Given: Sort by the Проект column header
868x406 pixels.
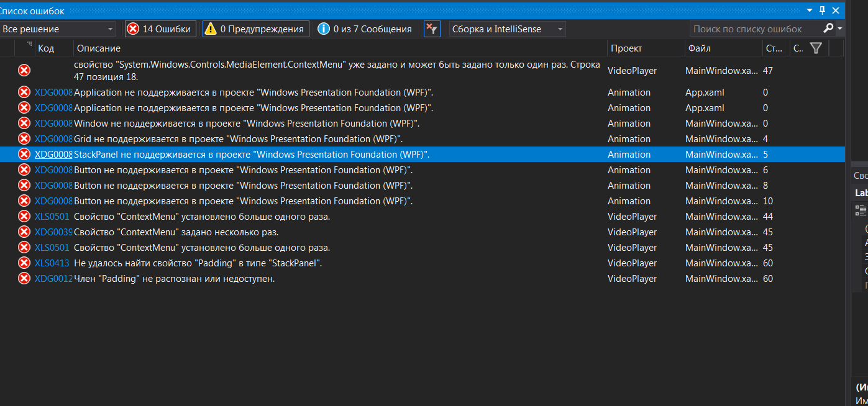Looking at the screenshot, I should pyautogui.click(x=626, y=48).
